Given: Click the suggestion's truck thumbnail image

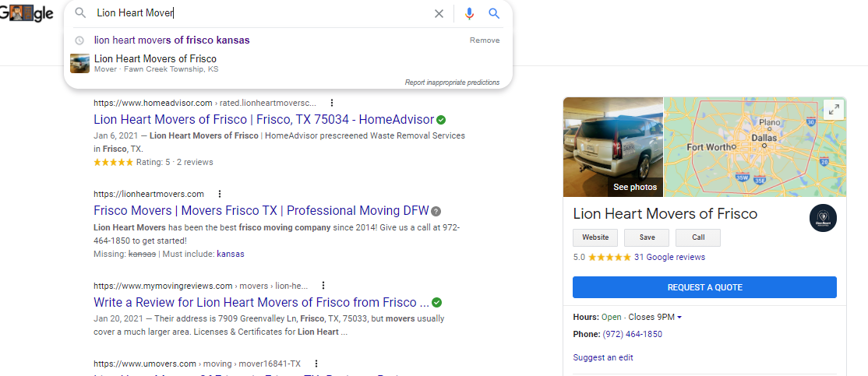Looking at the screenshot, I should click(79, 63).
